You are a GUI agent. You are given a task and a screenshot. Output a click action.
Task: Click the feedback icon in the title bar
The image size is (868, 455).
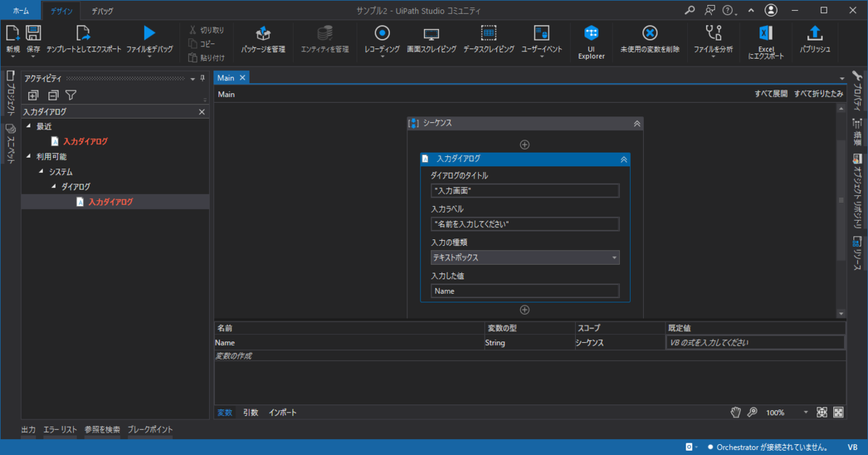click(x=710, y=10)
